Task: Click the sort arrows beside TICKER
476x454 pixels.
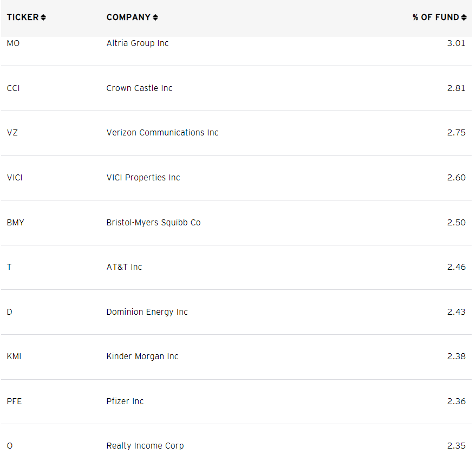Action: click(43, 17)
